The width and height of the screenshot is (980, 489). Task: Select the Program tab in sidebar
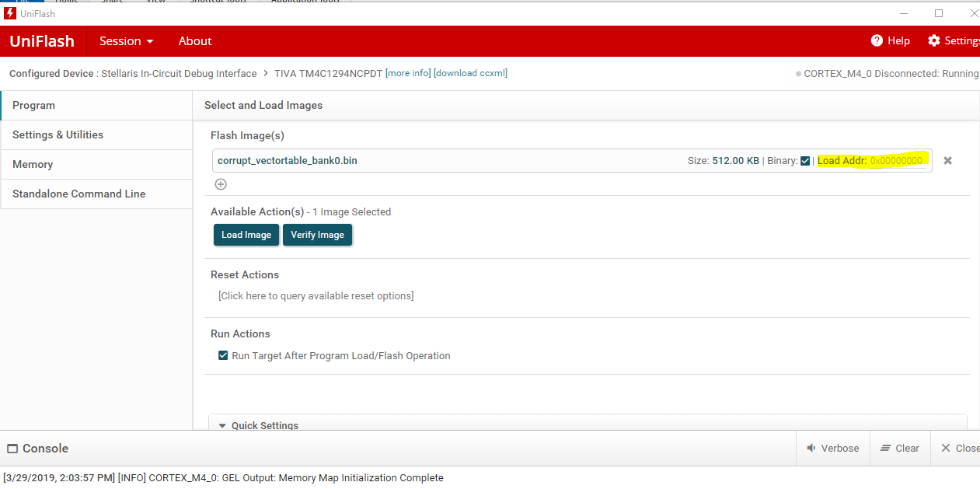click(96, 105)
